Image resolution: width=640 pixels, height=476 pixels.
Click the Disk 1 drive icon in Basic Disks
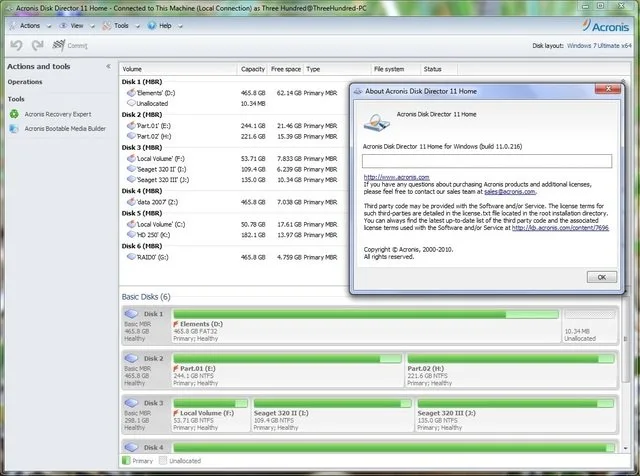tap(131, 314)
